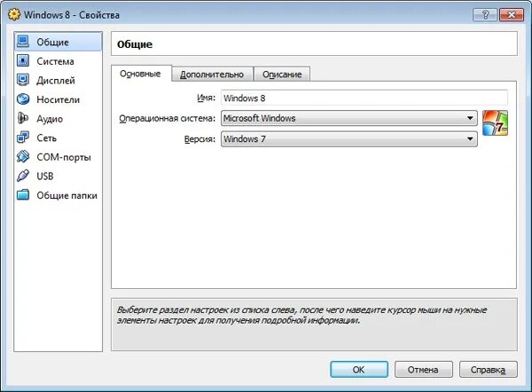This screenshot has width=532, height=392.
Task: Click the Общие label in sidebar list
Action: pyautogui.click(x=52, y=42)
